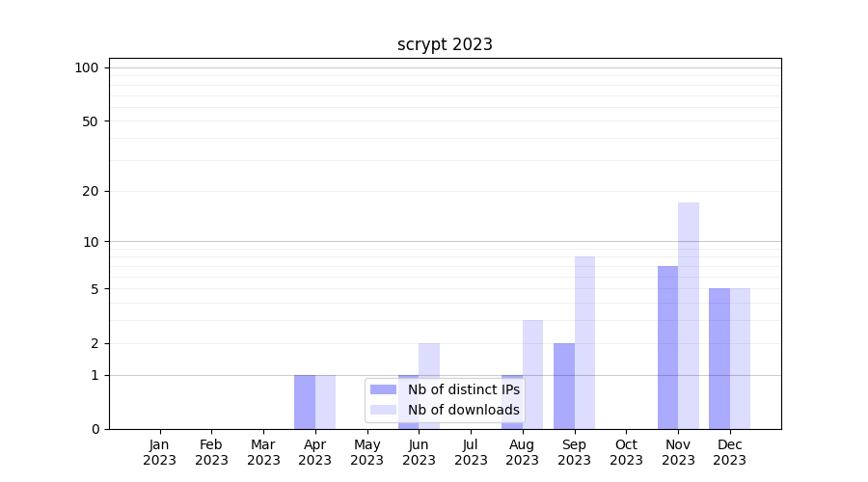Click the "Jan 2023" x-axis label

click(160, 452)
